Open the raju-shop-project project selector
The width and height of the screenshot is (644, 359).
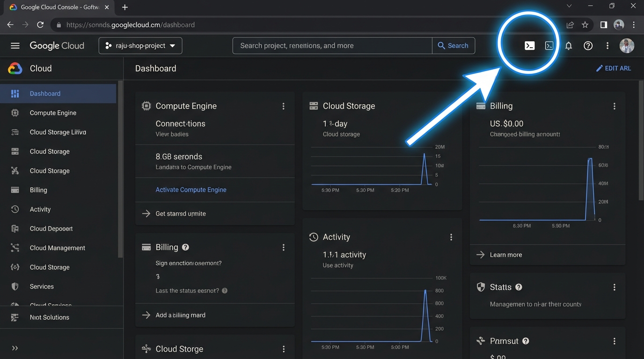coord(140,45)
